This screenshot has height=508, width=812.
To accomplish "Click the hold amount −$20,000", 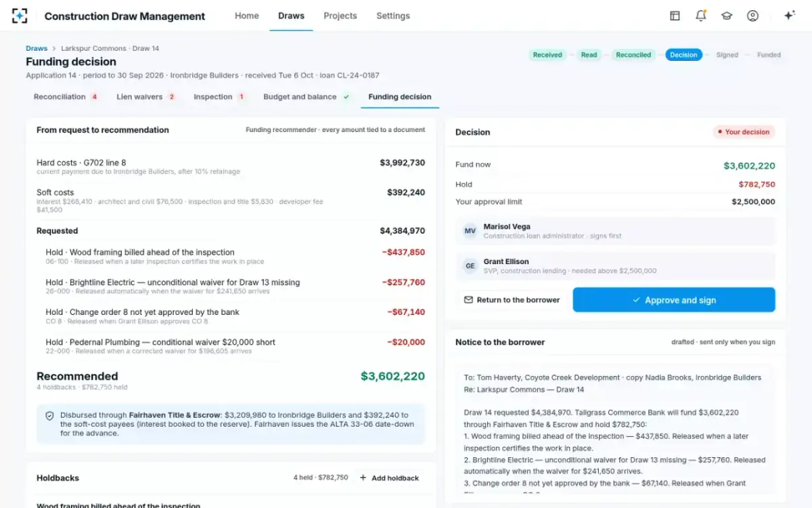I will pos(406,342).
